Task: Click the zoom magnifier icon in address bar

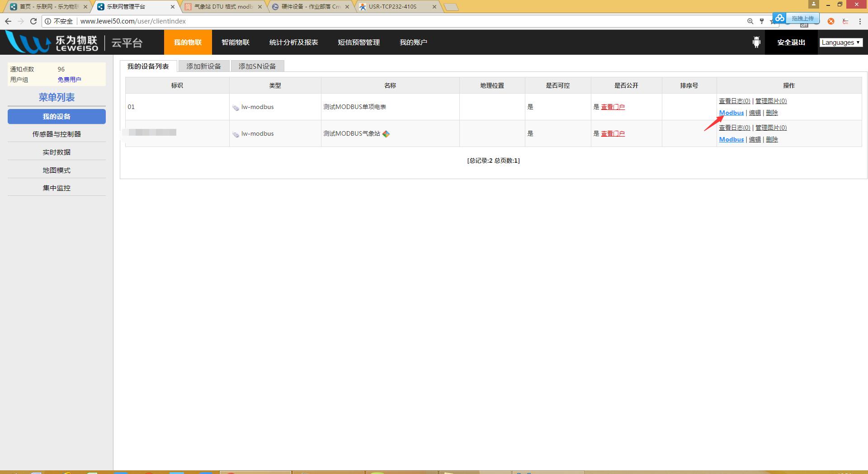Action: tap(750, 21)
